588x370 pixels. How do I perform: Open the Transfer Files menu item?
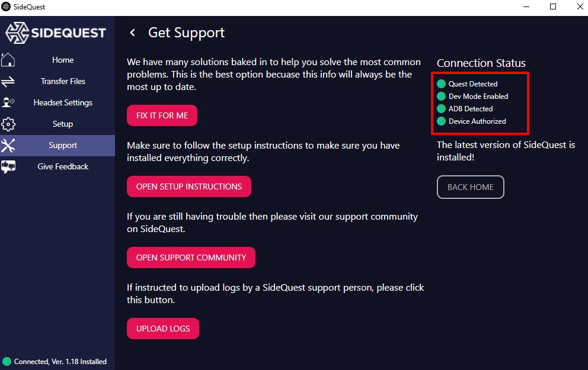63,81
